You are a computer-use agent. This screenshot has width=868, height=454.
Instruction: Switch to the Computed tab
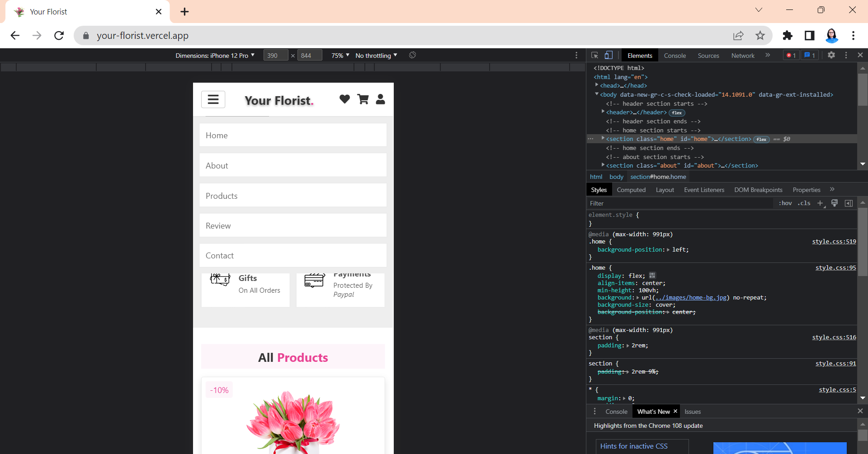631,190
